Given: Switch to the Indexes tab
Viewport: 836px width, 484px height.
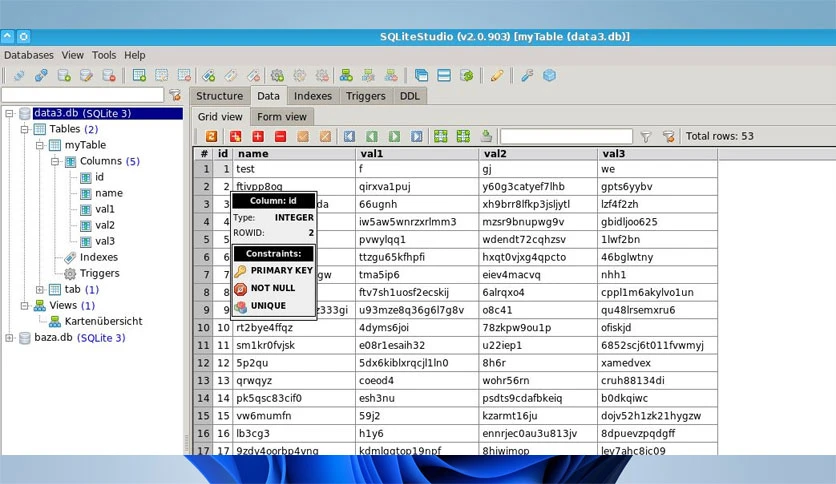Looking at the screenshot, I should click(313, 96).
